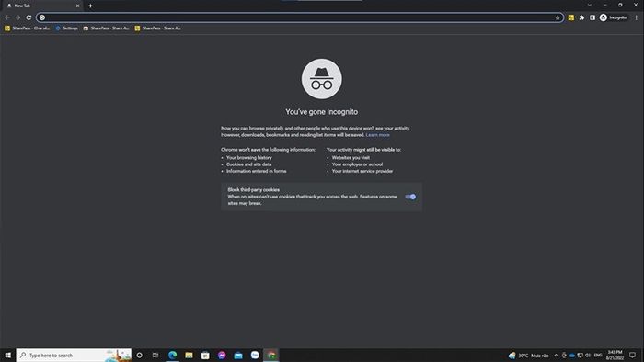This screenshot has width=644, height=362.
Task: Launch File Explorer from the taskbar
Action: click(x=189, y=355)
